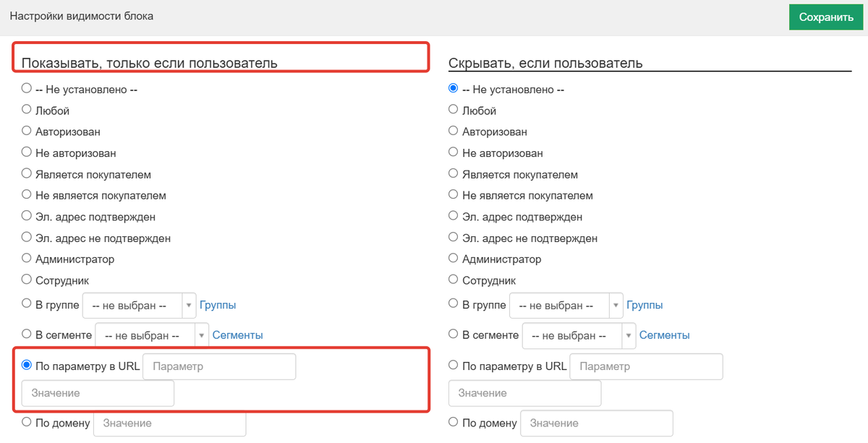Click the green Сохранить button

click(827, 17)
